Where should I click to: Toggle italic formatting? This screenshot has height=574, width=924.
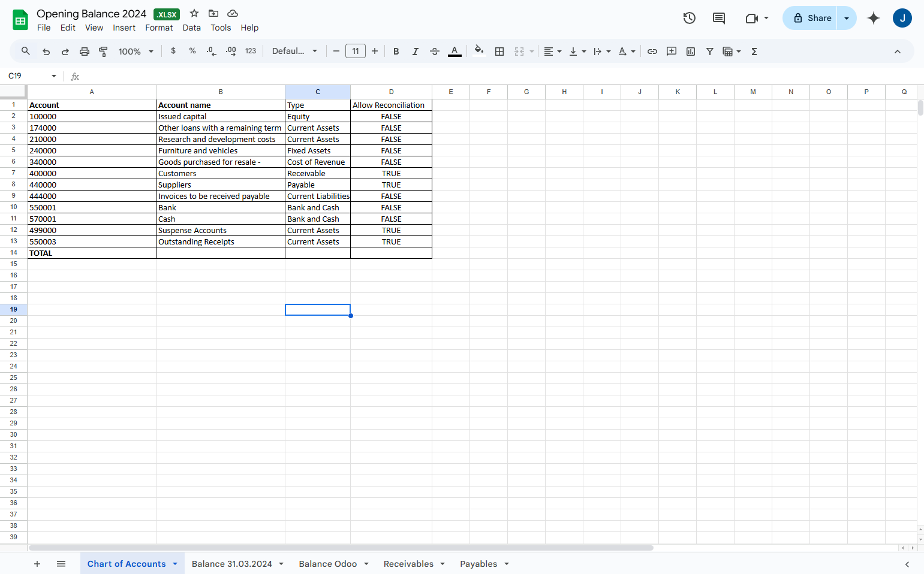pos(415,52)
